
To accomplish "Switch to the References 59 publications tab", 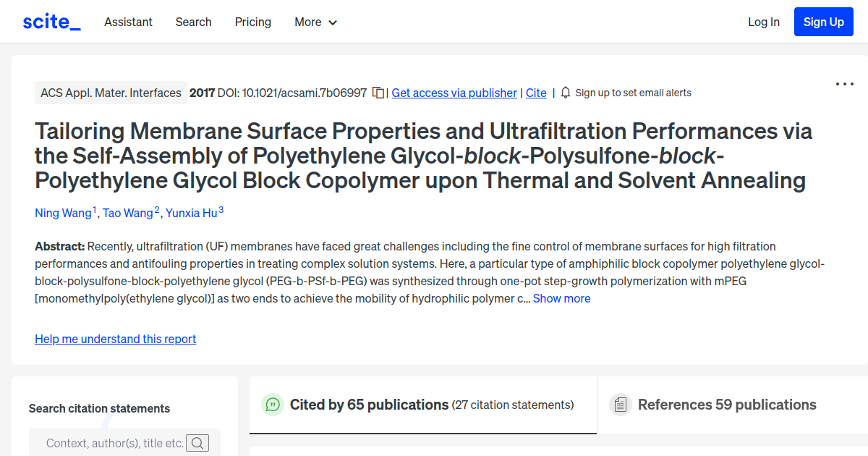I will (726, 405).
